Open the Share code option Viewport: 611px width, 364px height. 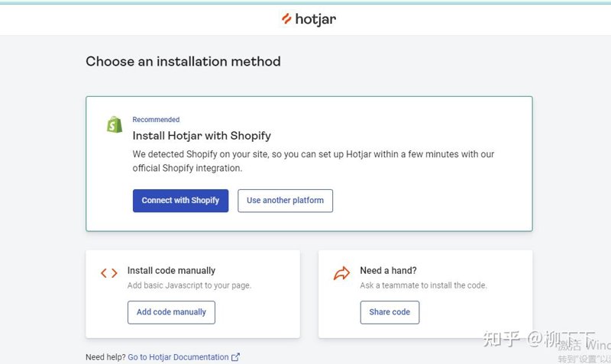(390, 312)
